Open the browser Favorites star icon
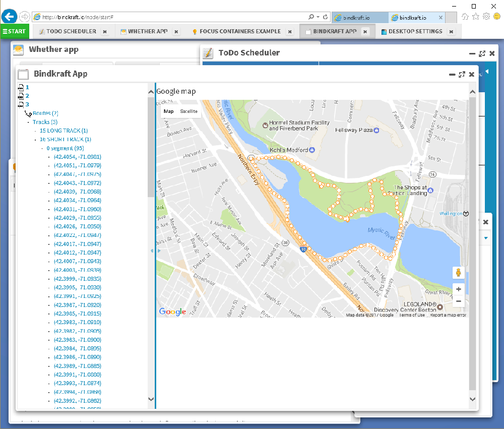Screen dimensions: 504x429 (476, 17)
